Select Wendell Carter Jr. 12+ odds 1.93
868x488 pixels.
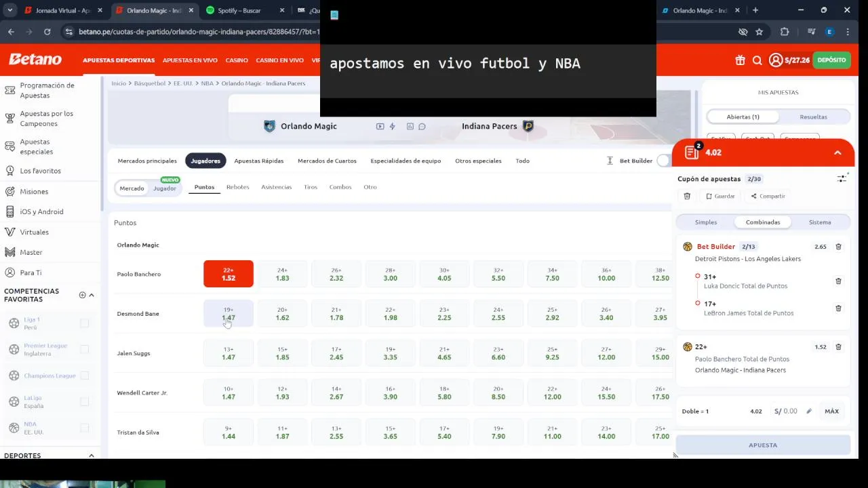pyautogui.click(x=282, y=392)
